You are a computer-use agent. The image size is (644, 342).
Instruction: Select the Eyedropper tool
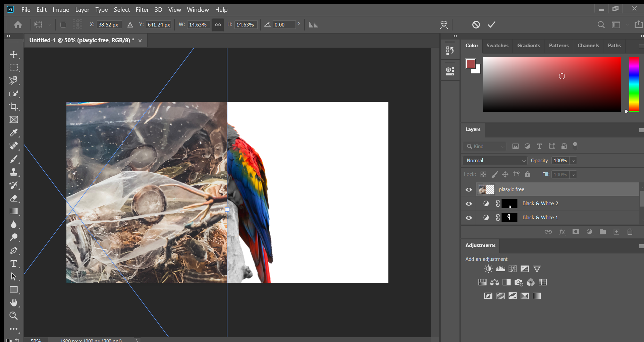click(x=13, y=133)
